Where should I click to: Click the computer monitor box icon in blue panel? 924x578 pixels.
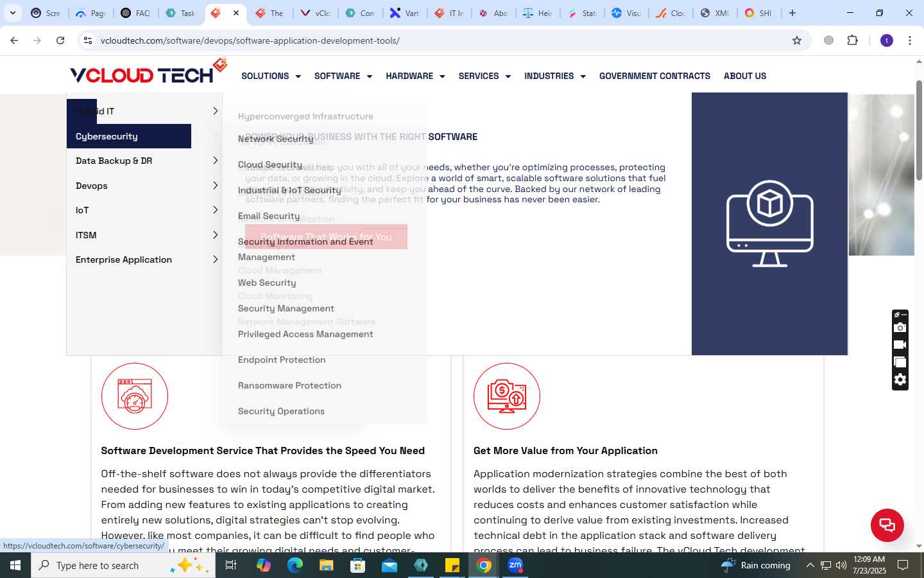pyautogui.click(x=770, y=223)
